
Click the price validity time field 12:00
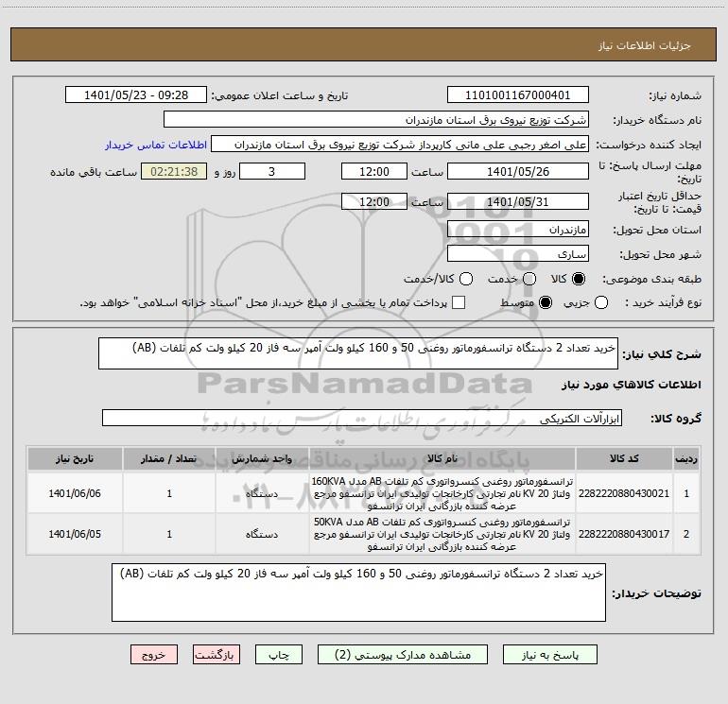coord(374,201)
